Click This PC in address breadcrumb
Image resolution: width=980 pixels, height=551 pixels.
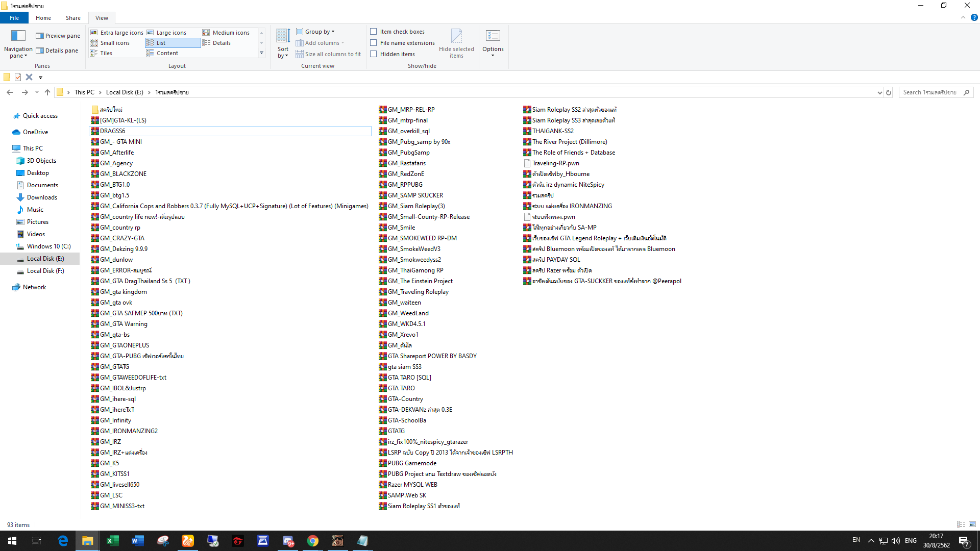(84, 92)
